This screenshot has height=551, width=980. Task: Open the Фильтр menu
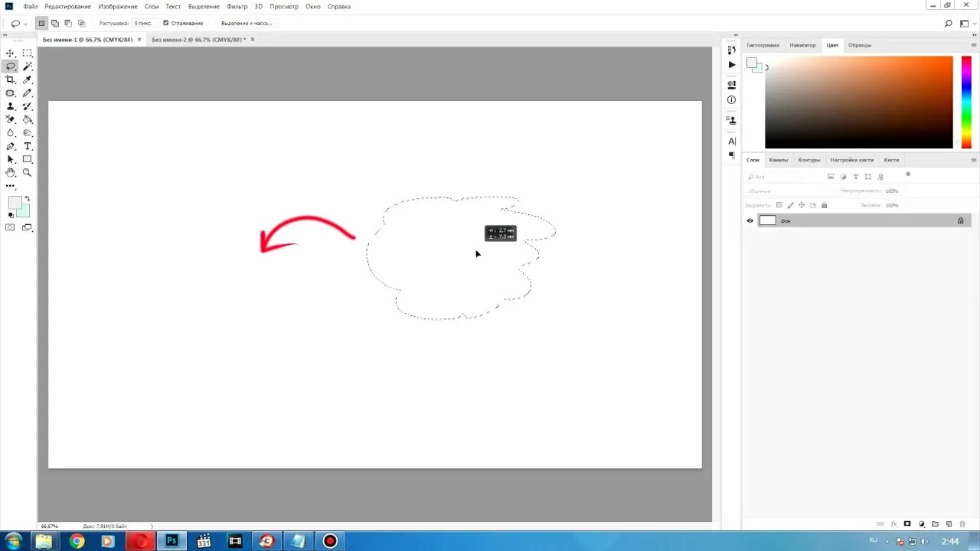237,6
